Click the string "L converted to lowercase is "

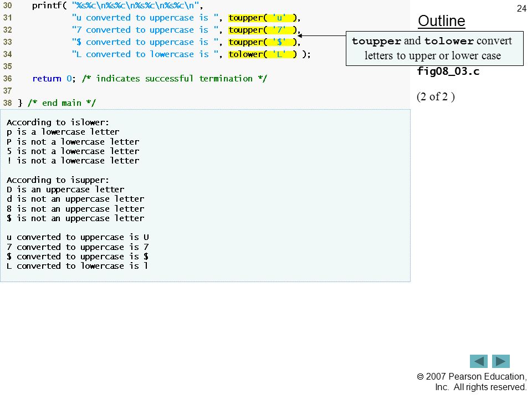coord(145,54)
